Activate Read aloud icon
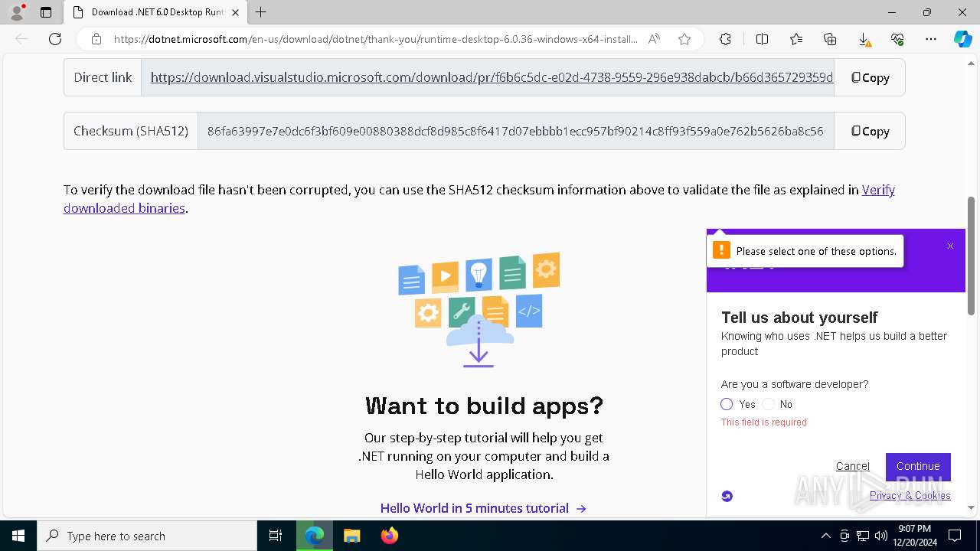Image resolution: width=980 pixels, height=551 pixels. [x=654, y=39]
